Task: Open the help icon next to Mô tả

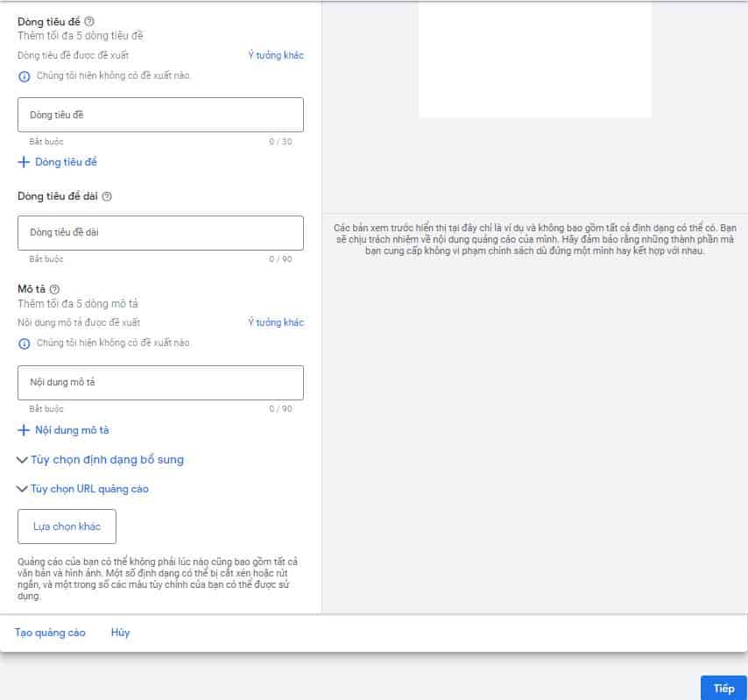Action: tap(54, 289)
